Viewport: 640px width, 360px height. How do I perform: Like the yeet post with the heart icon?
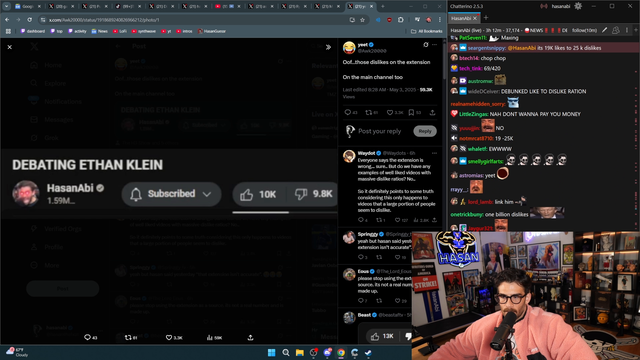(x=390, y=113)
